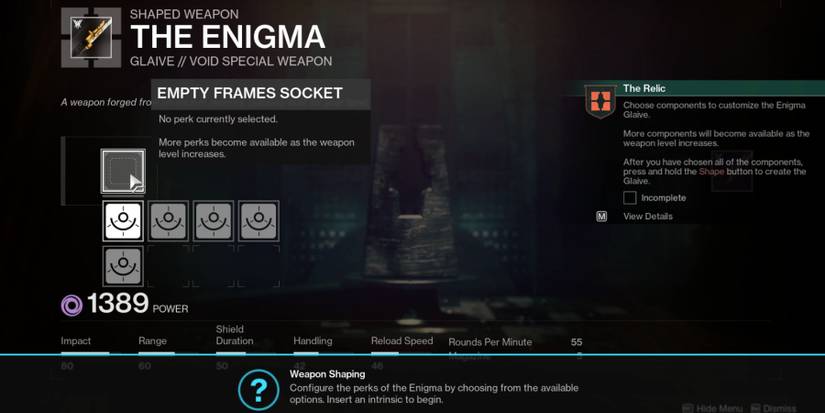This screenshot has height=413, width=825.
Task: Click the Impact stat bar
Action: click(x=85, y=354)
